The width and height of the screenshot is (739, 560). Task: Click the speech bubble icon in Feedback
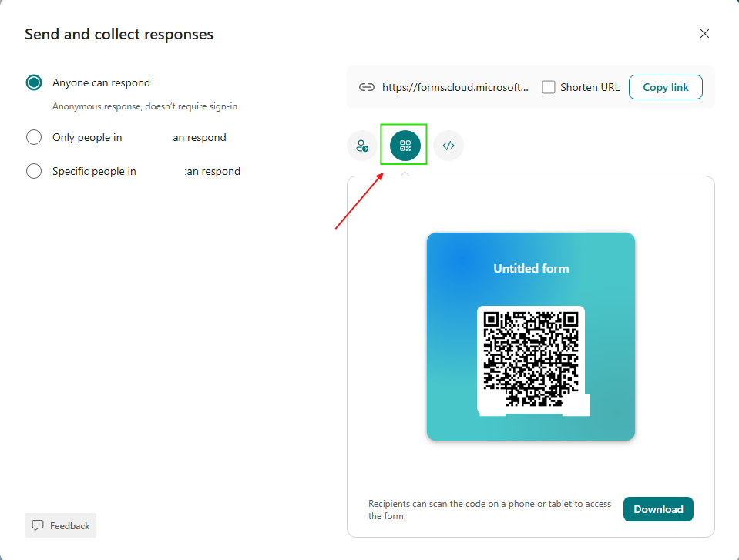click(x=38, y=525)
